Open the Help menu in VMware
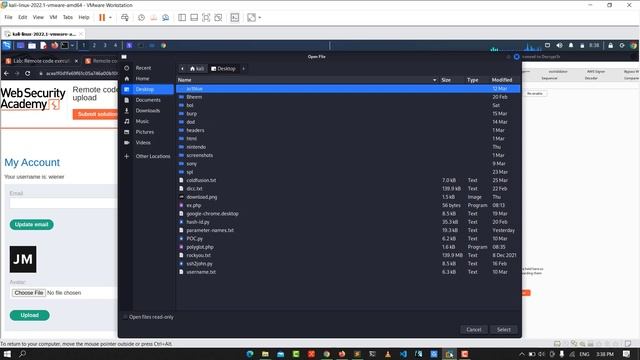This screenshot has width=640, height=360. 84,18
